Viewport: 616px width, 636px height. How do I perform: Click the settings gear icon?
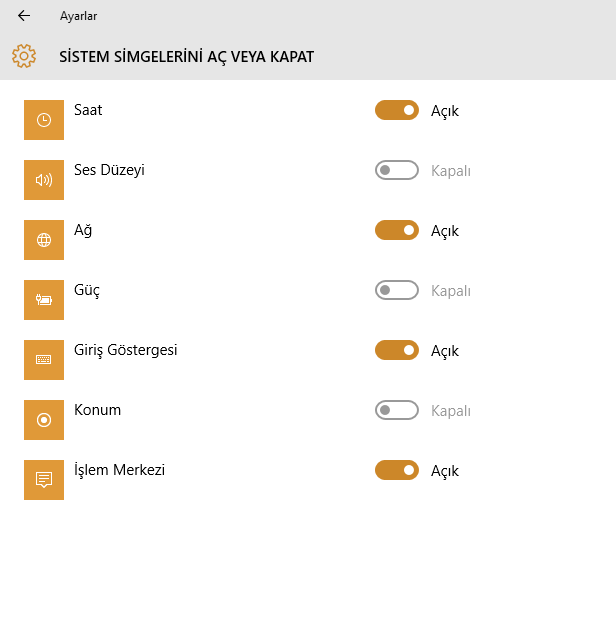point(24,56)
